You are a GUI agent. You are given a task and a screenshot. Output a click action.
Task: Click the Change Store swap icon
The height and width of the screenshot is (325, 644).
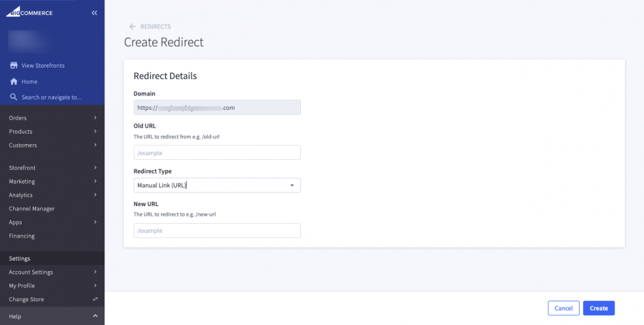pyautogui.click(x=95, y=299)
